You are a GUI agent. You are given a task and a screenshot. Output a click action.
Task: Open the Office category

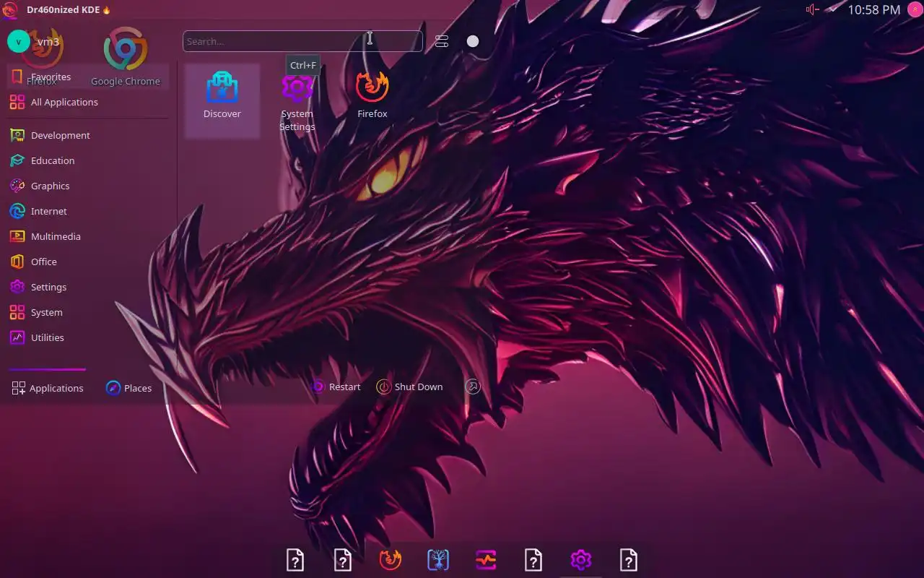click(88, 262)
